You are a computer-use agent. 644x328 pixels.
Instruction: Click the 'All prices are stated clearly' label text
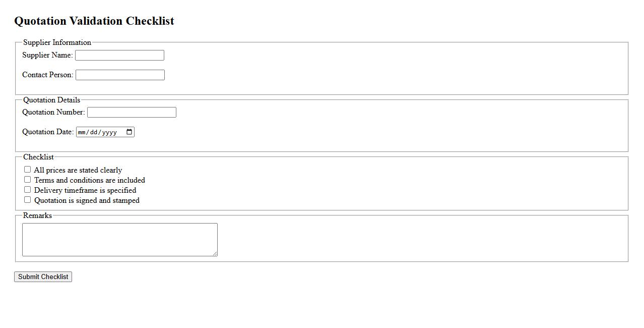[78, 170]
